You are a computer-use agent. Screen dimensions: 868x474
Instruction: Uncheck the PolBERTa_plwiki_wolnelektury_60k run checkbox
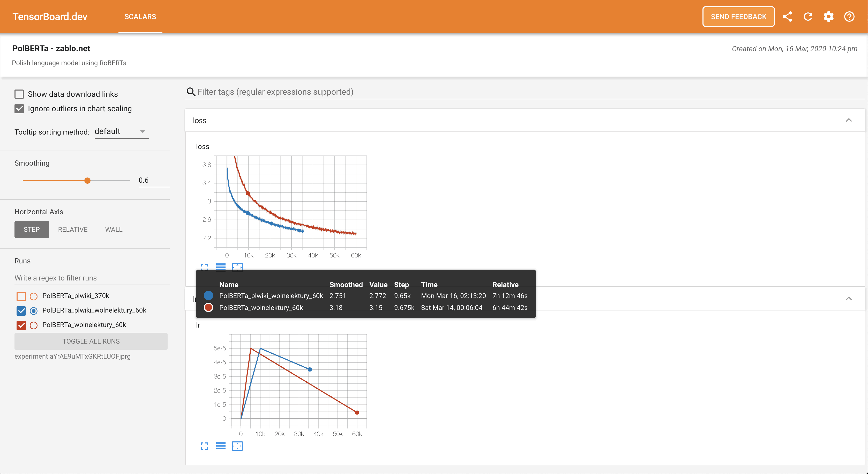[x=21, y=311]
